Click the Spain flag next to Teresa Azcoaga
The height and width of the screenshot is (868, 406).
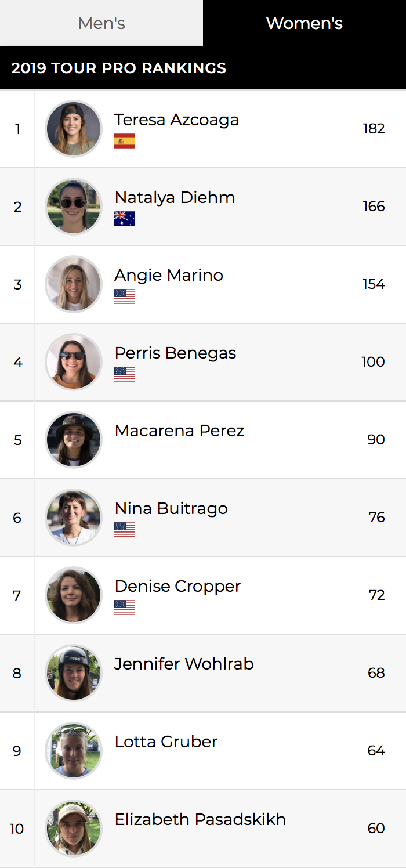click(x=125, y=139)
